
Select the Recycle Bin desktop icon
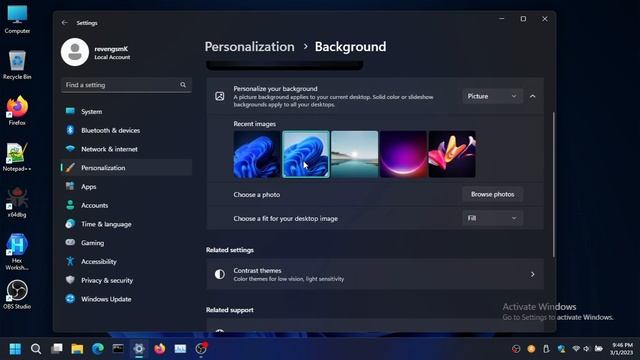point(17,64)
